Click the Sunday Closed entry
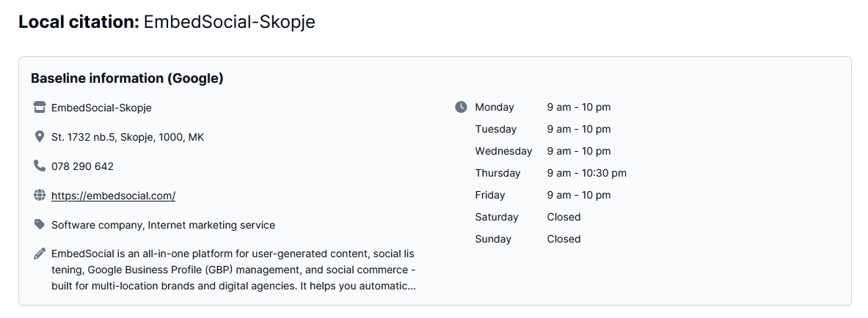The image size is (868, 318). click(564, 239)
